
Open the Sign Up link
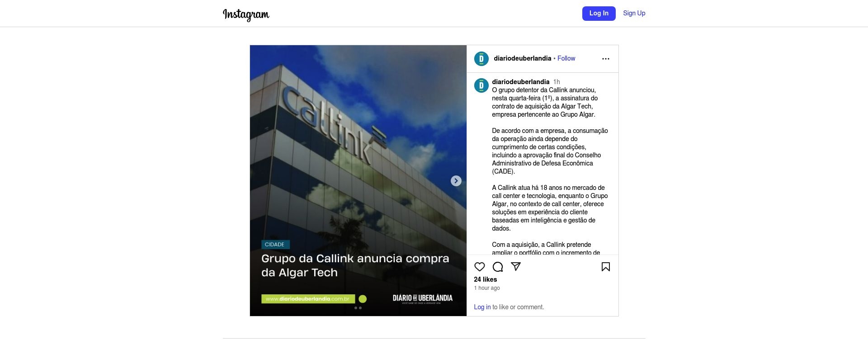634,13
